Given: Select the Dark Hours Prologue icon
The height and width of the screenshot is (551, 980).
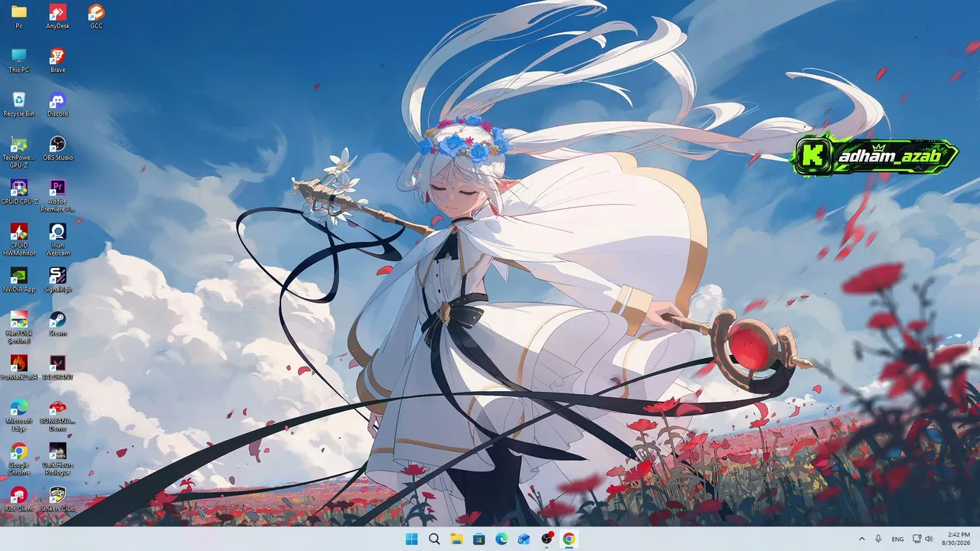Looking at the screenshot, I should coord(57,459).
